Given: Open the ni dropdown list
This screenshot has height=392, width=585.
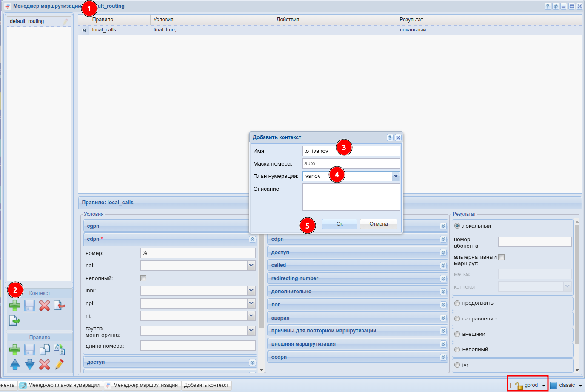Looking at the screenshot, I should pos(251,316).
